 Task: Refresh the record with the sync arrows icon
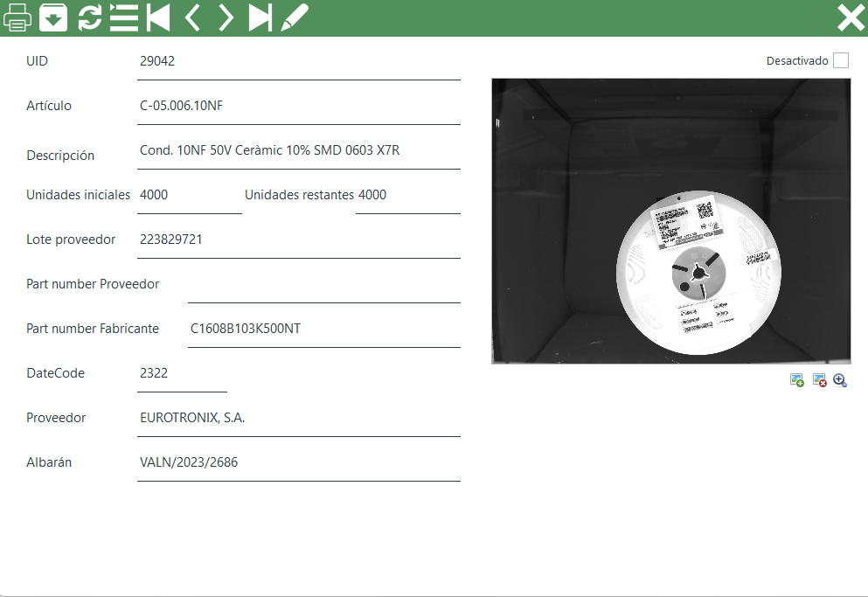89,17
